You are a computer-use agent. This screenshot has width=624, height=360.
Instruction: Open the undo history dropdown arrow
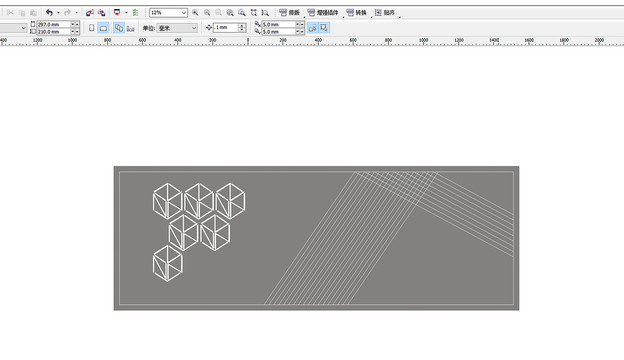tap(58, 13)
